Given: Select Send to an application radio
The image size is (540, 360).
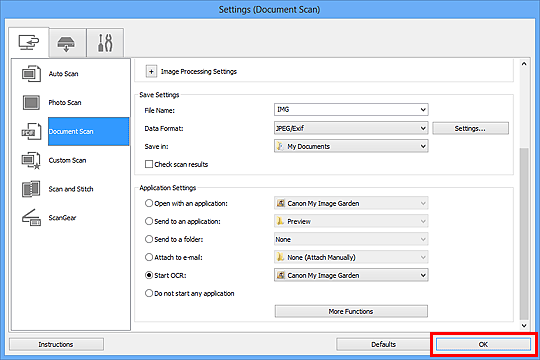Looking at the screenshot, I should point(149,221).
